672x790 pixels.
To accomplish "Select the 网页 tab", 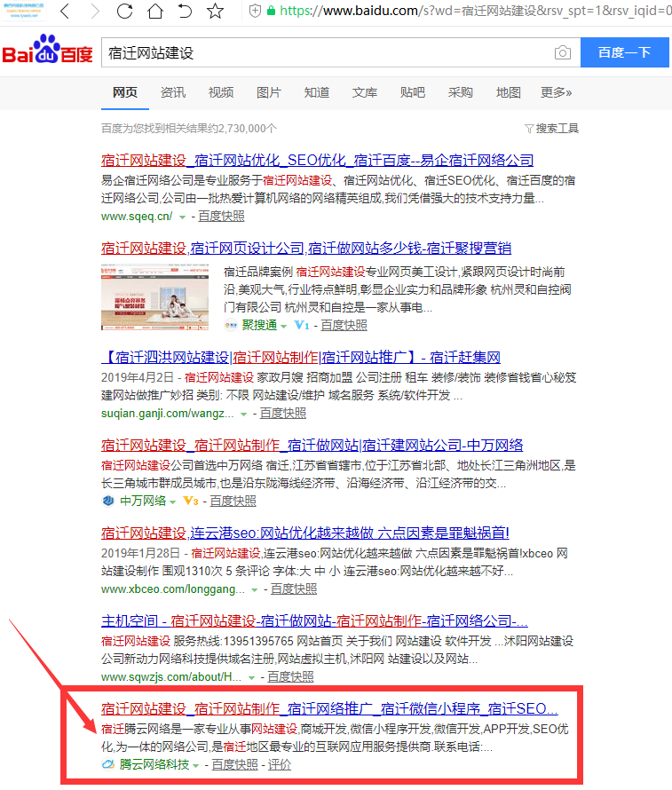I will (x=125, y=92).
